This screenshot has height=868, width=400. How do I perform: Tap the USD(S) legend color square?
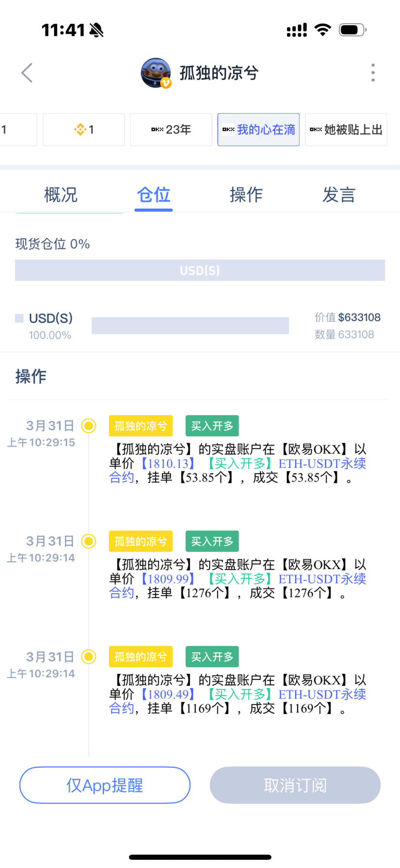click(x=19, y=318)
